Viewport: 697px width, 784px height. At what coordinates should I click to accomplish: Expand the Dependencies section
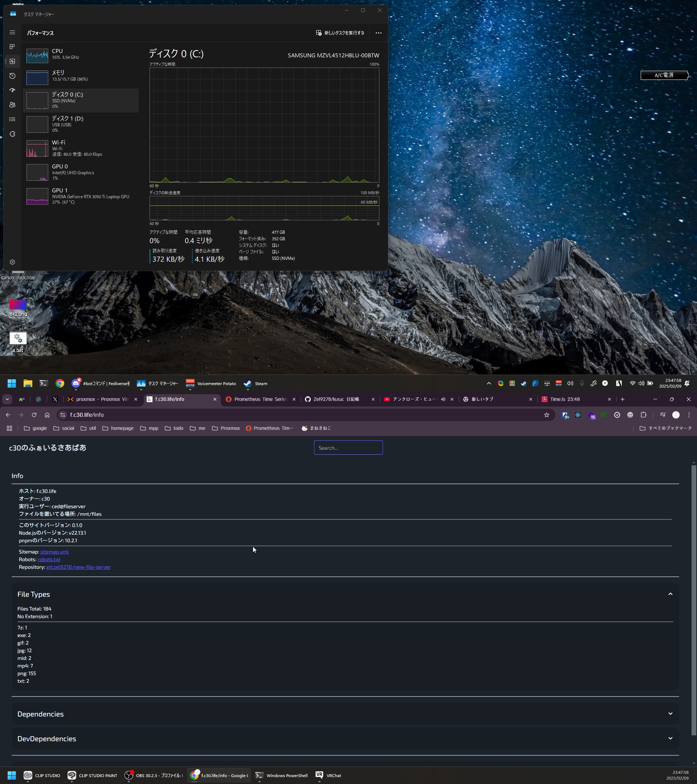(670, 714)
